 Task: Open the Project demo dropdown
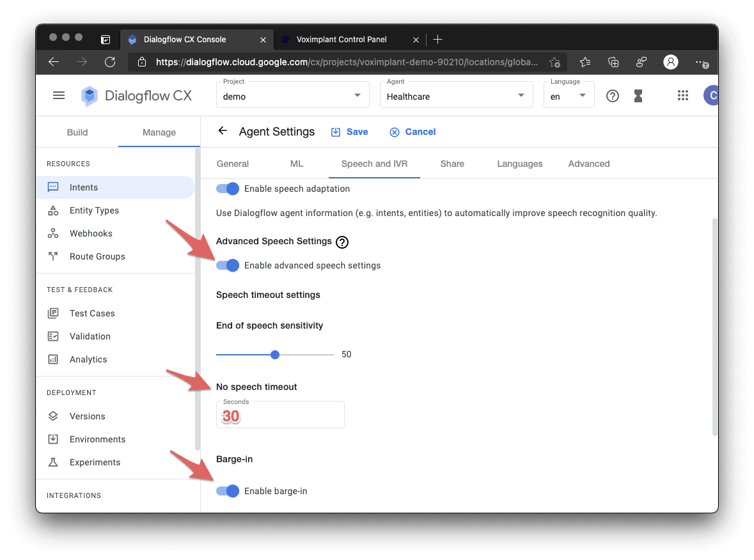coord(292,95)
